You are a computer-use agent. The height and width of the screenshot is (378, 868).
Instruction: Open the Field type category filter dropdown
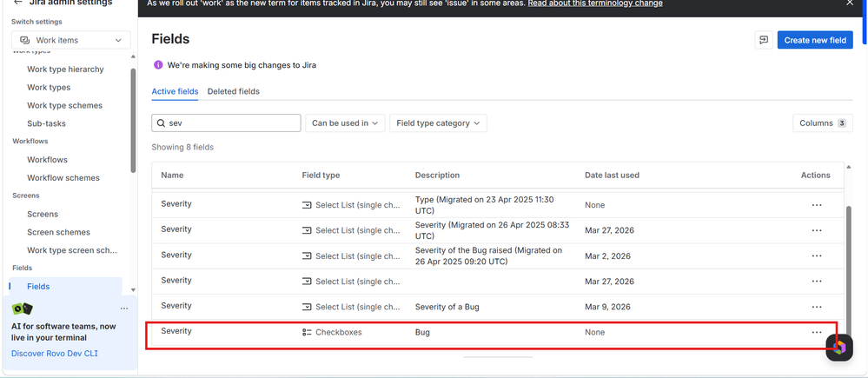tap(438, 123)
